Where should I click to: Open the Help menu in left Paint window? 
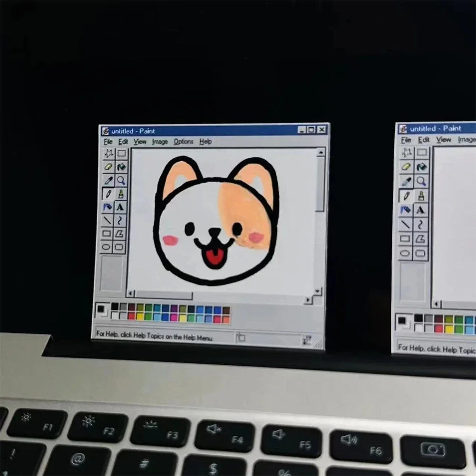tap(205, 142)
